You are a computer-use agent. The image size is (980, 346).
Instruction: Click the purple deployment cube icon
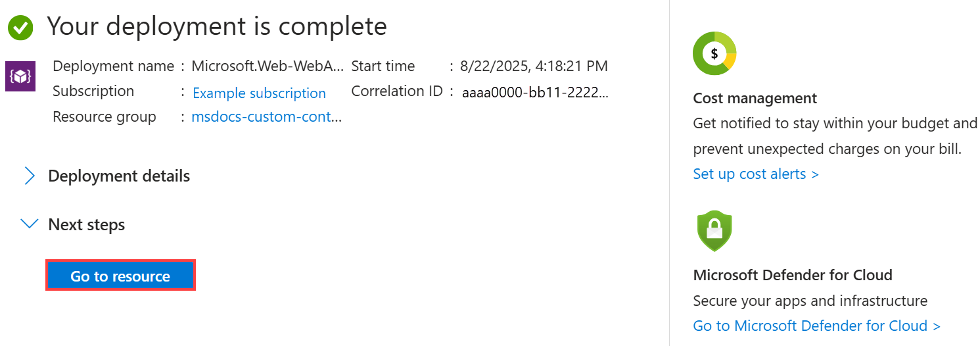pos(20,76)
